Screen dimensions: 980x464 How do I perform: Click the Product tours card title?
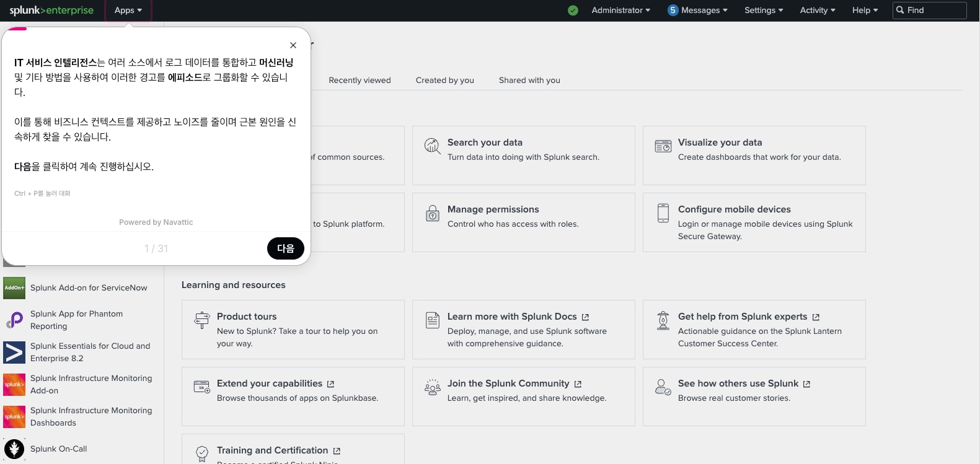(247, 317)
